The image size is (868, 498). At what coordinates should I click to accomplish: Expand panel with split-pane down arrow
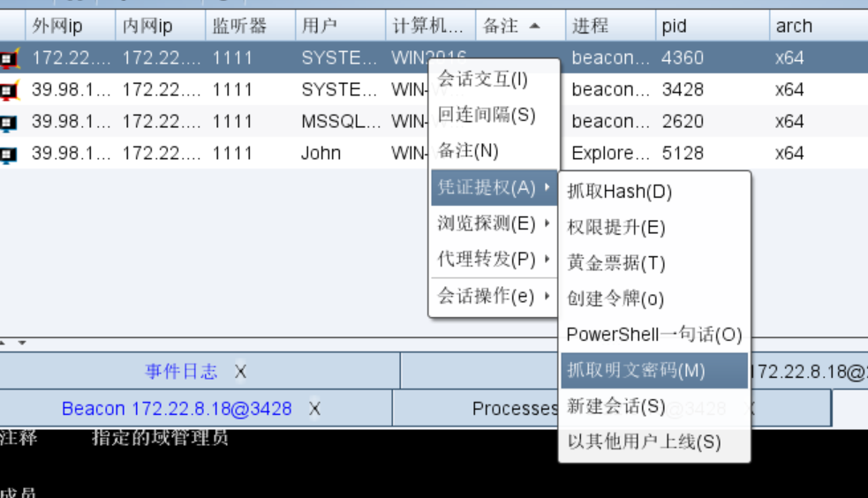coord(21,343)
